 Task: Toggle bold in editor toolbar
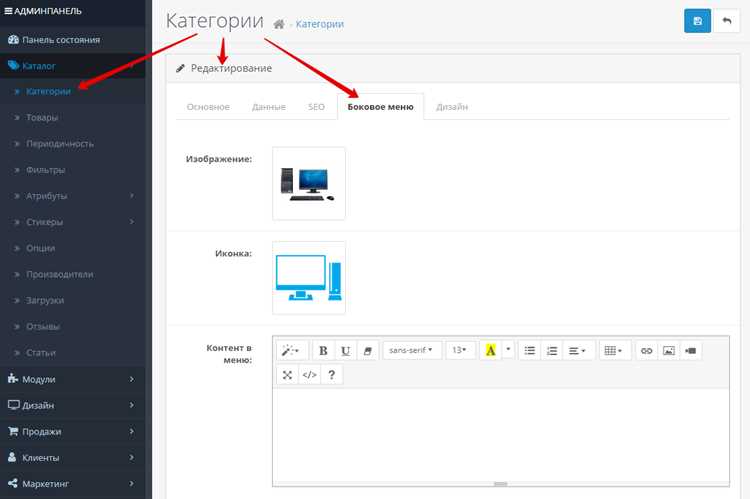coord(323,351)
